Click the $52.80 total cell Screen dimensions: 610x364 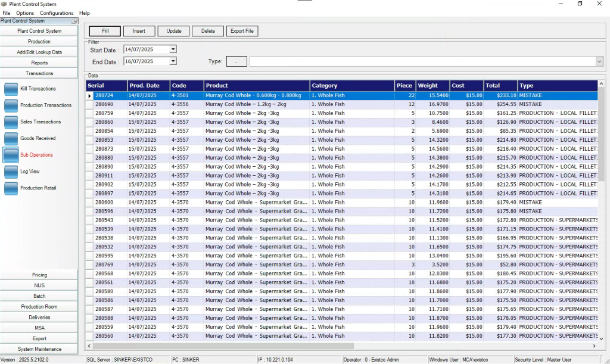(500, 265)
